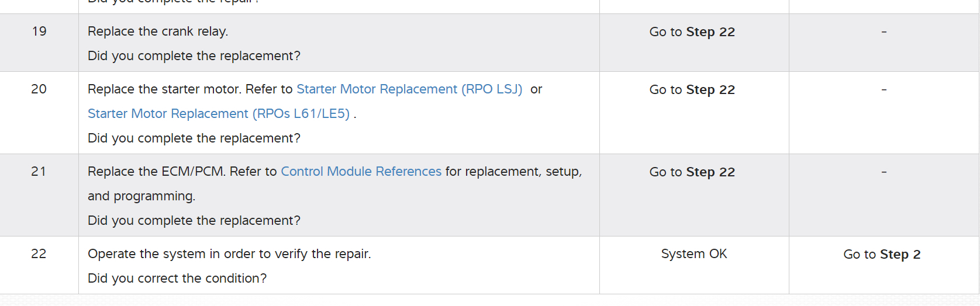Click the "Go to Step 2" cell
This screenshot has width=980, height=306.
[881, 255]
